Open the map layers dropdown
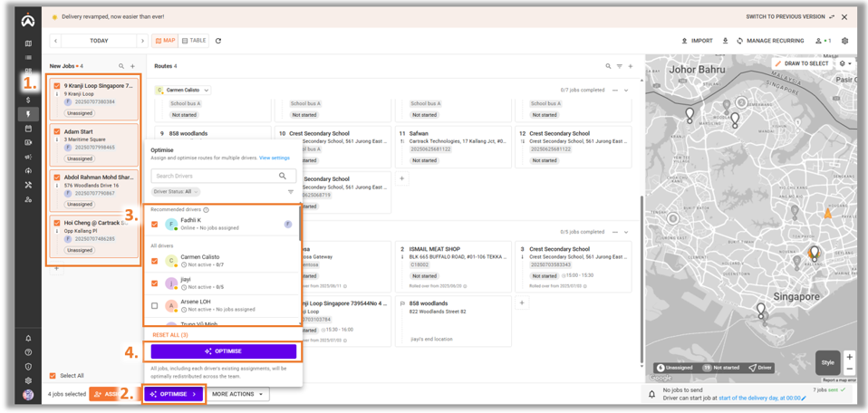The image size is (868, 413). [x=845, y=63]
